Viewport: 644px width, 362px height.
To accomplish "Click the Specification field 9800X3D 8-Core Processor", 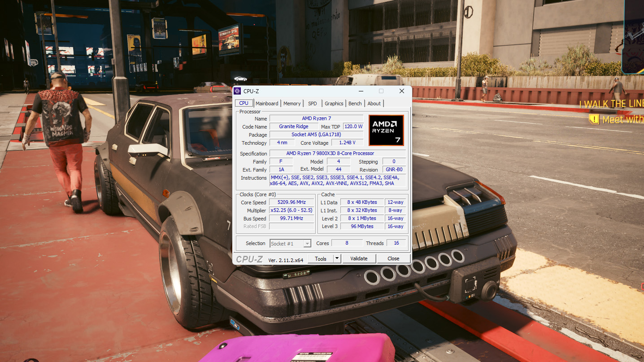I will (x=337, y=154).
